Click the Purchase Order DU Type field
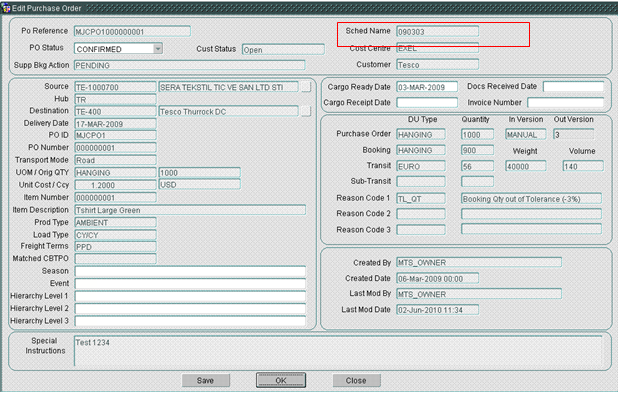 coord(421,134)
